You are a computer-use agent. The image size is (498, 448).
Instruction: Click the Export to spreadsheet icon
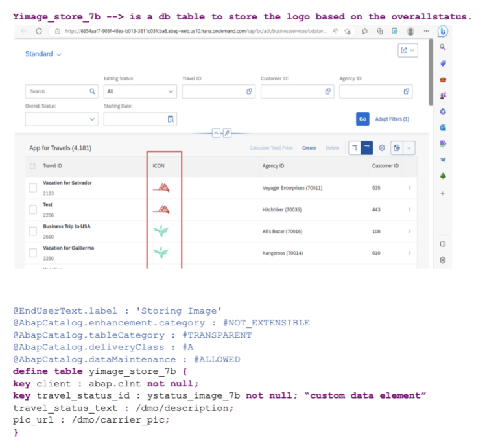point(397,148)
